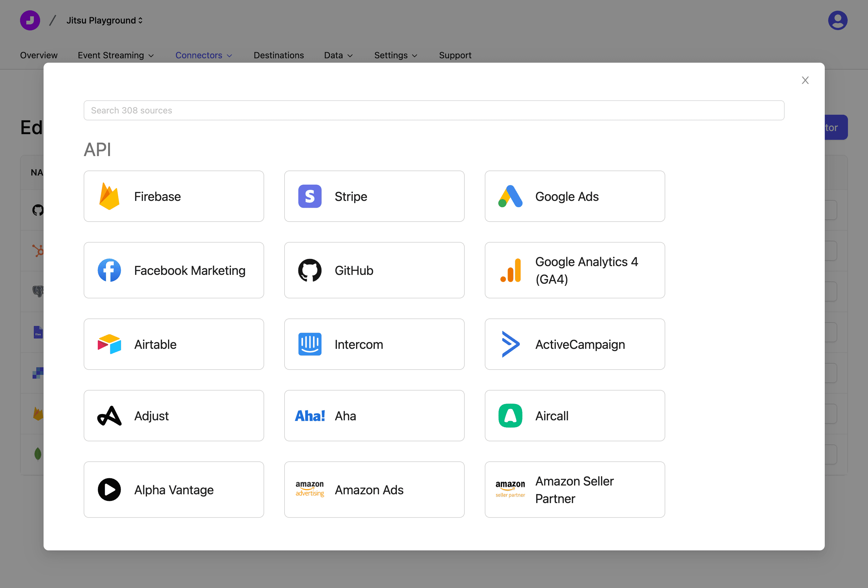Select the Aircall green icon
This screenshot has height=588, width=868.
tap(510, 415)
